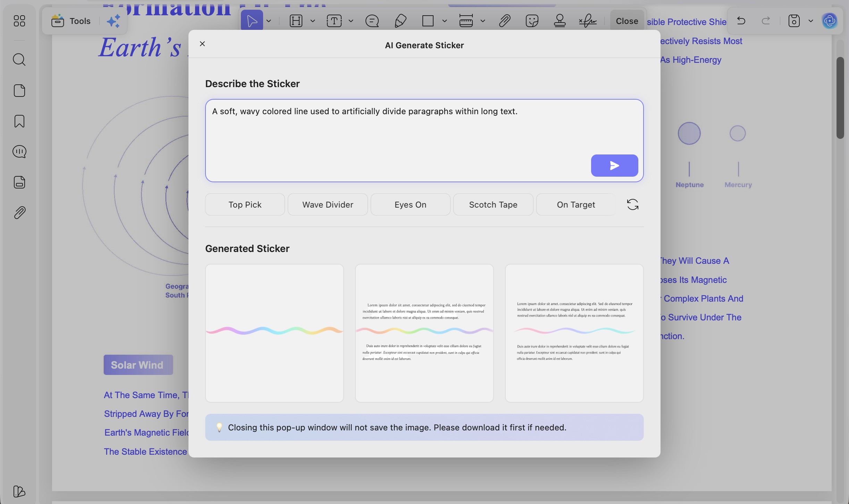Viewport: 849px width, 504px height.
Task: Open the search panel in sidebar
Action: (x=19, y=60)
